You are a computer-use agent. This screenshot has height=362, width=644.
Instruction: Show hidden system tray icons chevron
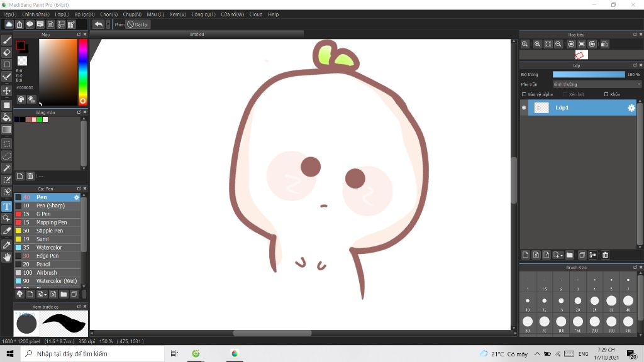coord(537,354)
